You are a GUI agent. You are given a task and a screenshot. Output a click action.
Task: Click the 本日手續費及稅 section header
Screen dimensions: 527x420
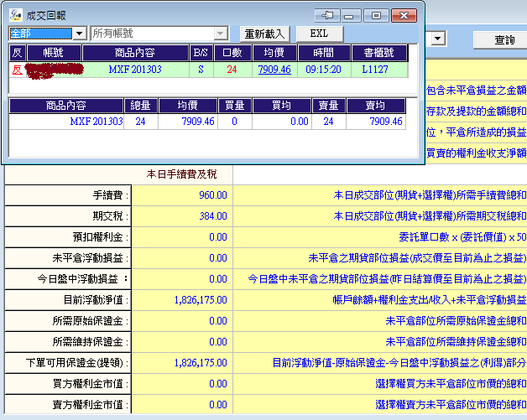click(181, 174)
